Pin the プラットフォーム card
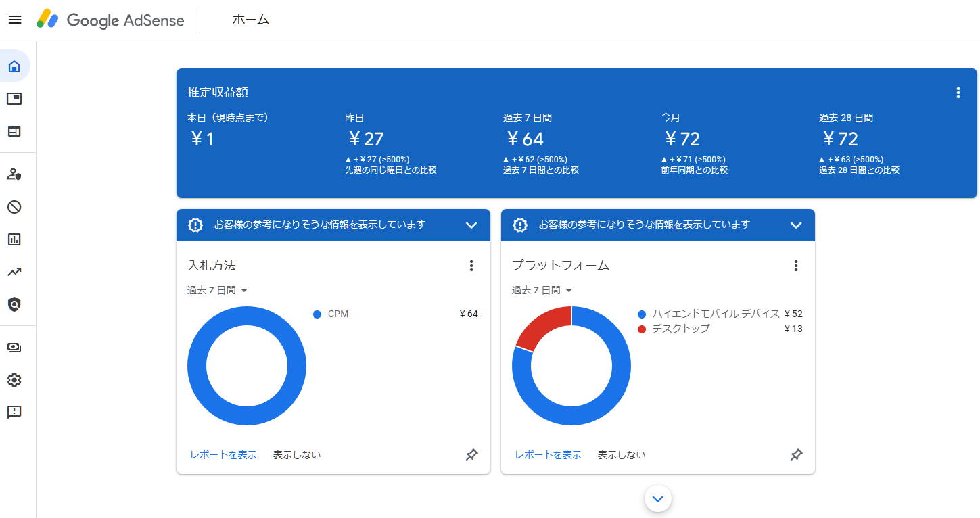 [x=797, y=455]
